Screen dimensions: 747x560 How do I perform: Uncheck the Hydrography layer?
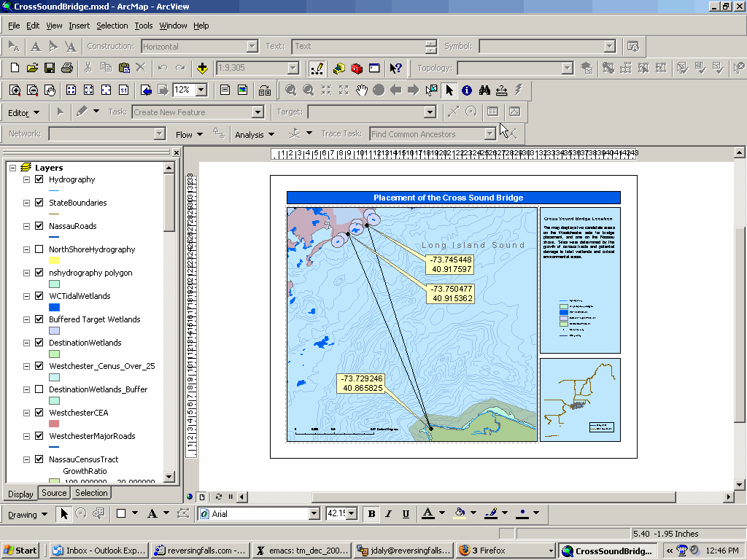(x=39, y=179)
